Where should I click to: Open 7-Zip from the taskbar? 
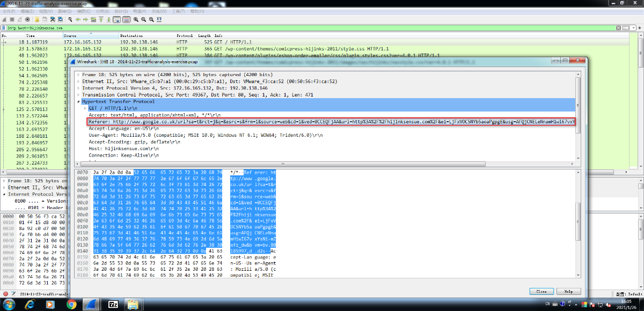(x=113, y=304)
